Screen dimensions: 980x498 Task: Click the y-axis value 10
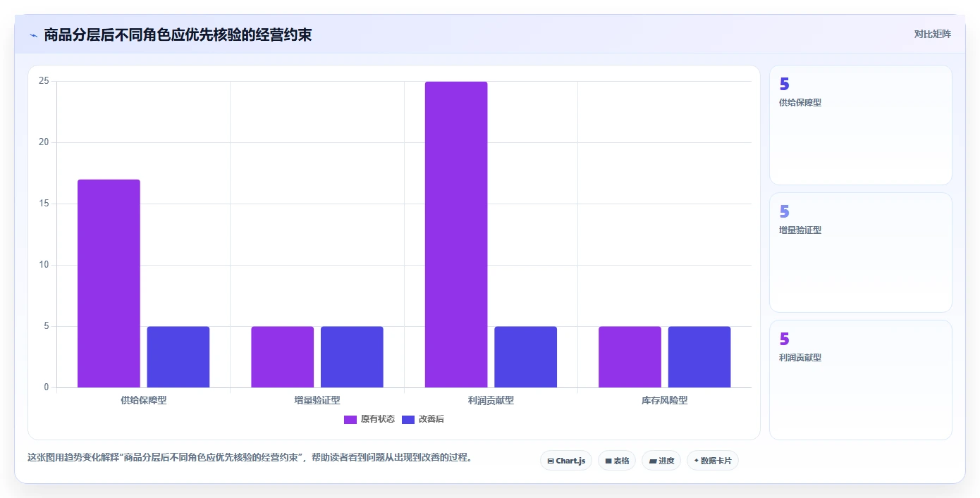point(44,265)
